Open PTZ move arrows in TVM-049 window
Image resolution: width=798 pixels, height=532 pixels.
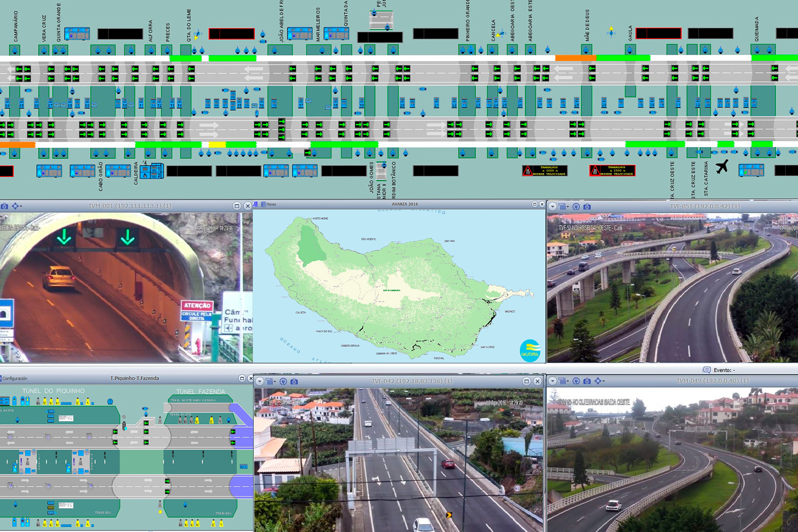click(599, 381)
